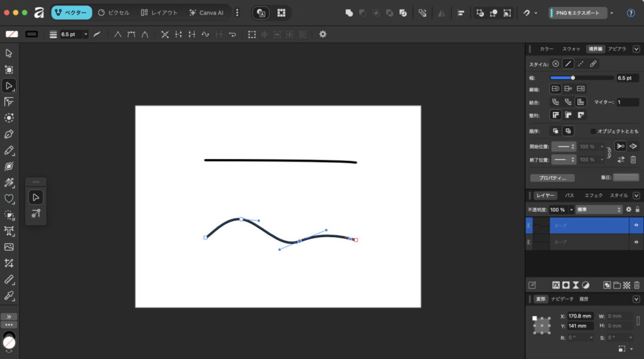Open the エフェク tab in the layers panel
Image resolution: width=644 pixels, height=359 pixels.
(594, 196)
